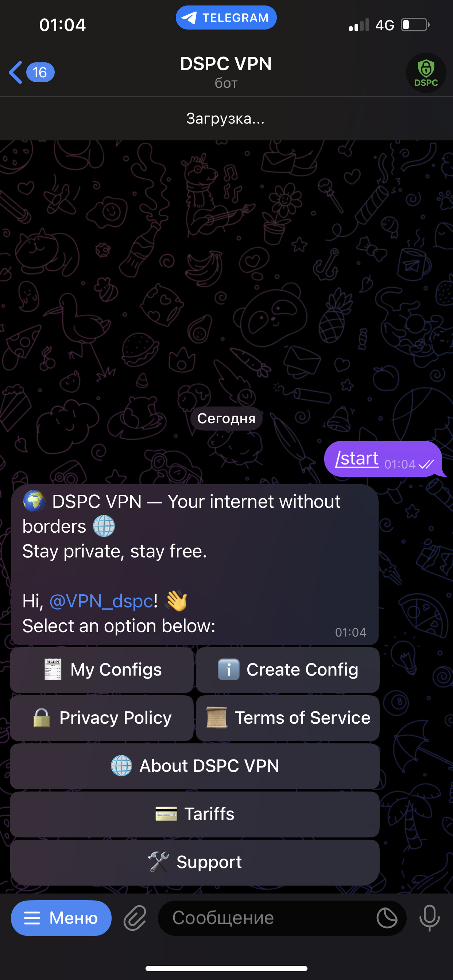Tap the battery indicator in status bar
453x980 pixels.
tap(415, 25)
